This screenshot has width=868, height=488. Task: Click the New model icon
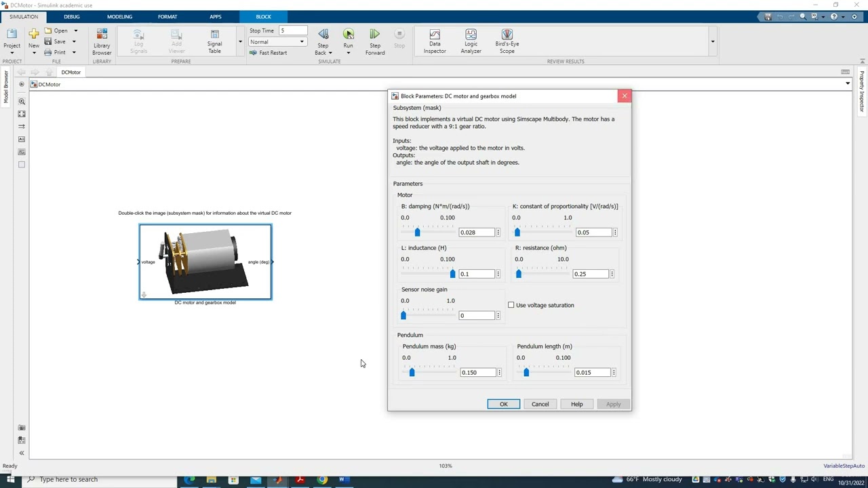[x=34, y=34]
